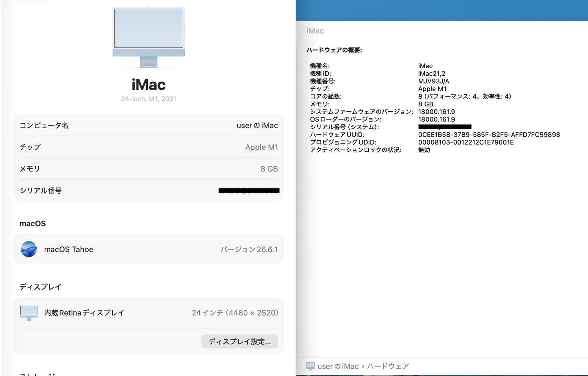Click the ハードウェアの概要: heading
The width and height of the screenshot is (588, 376).
click(334, 50)
